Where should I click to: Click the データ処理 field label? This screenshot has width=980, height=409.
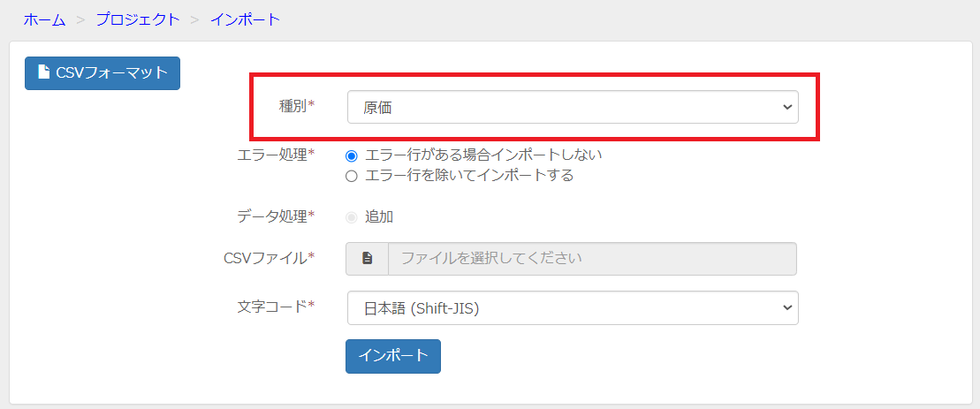pyautogui.click(x=277, y=216)
